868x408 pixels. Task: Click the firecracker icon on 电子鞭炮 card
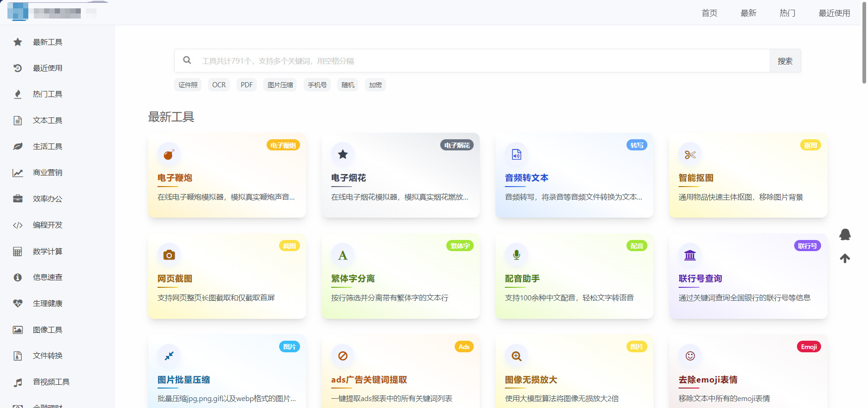point(169,155)
